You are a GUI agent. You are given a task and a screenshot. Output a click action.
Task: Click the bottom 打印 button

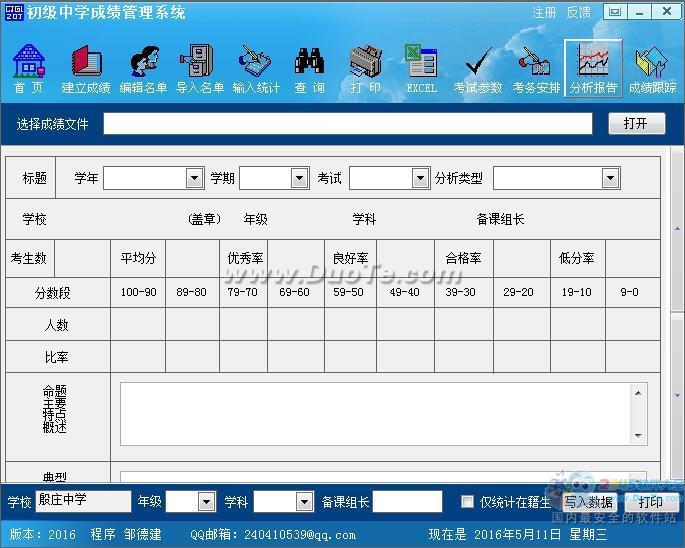point(650,502)
